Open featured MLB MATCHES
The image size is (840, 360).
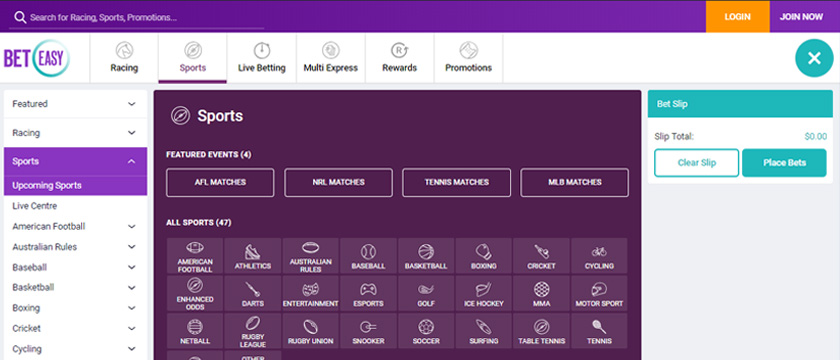574,183
